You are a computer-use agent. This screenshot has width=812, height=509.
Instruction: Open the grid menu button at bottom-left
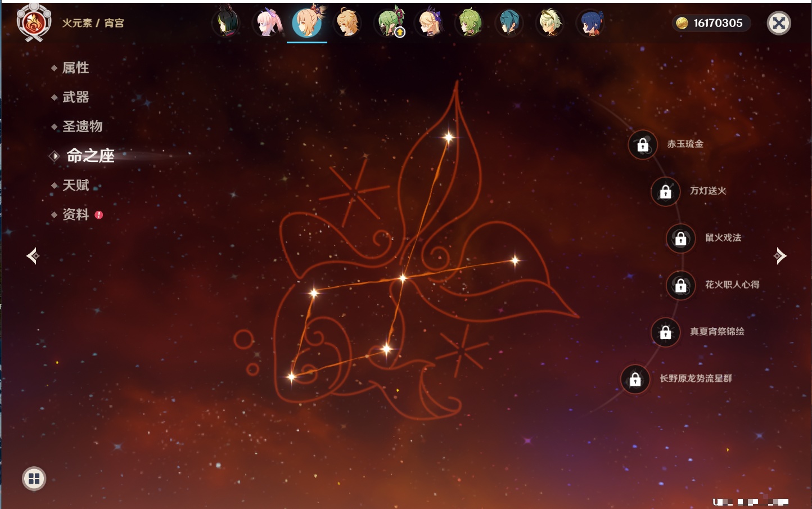(x=34, y=479)
